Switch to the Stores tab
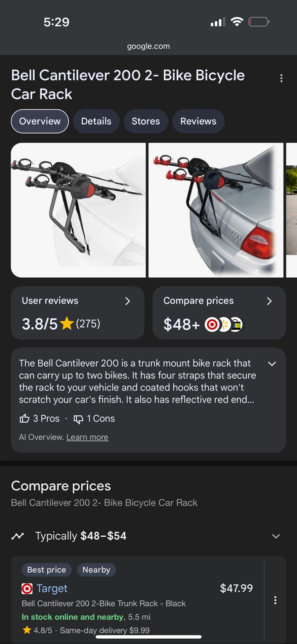Screen dimensions: 297x644 145,121
